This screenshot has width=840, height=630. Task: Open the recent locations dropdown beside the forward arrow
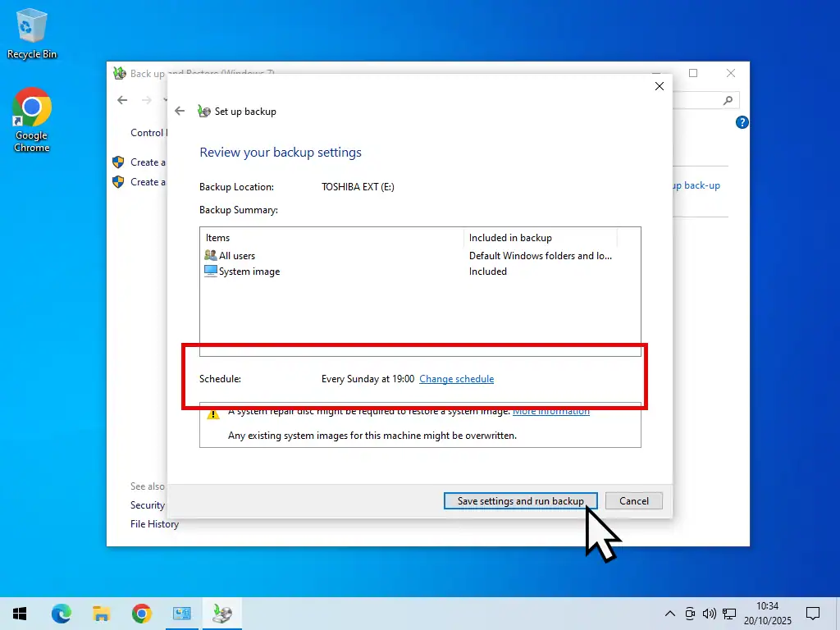[x=164, y=100]
